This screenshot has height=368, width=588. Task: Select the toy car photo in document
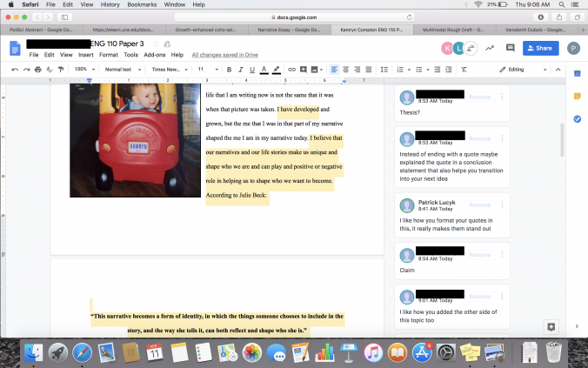[135, 140]
